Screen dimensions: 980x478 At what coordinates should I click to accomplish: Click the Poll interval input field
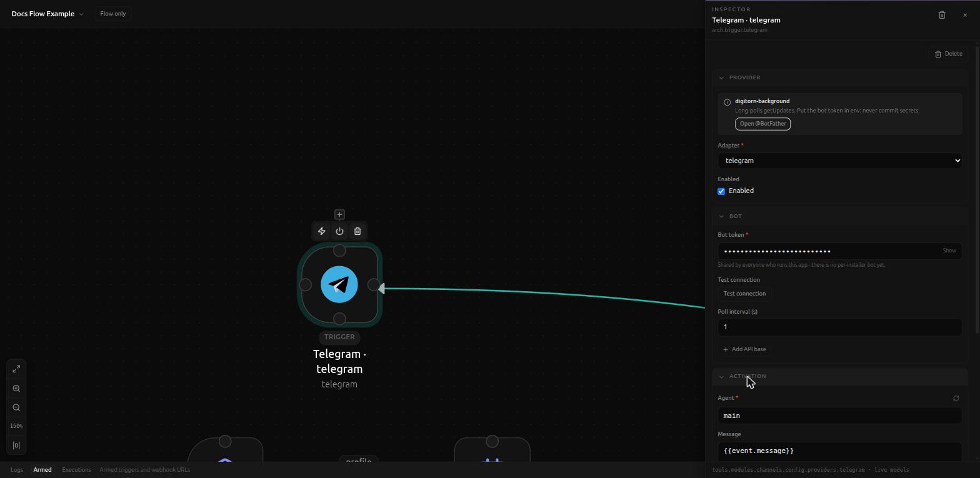pos(839,327)
